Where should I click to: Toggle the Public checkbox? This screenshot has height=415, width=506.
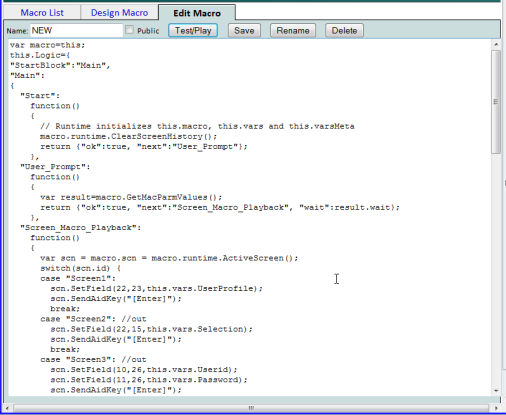click(129, 30)
